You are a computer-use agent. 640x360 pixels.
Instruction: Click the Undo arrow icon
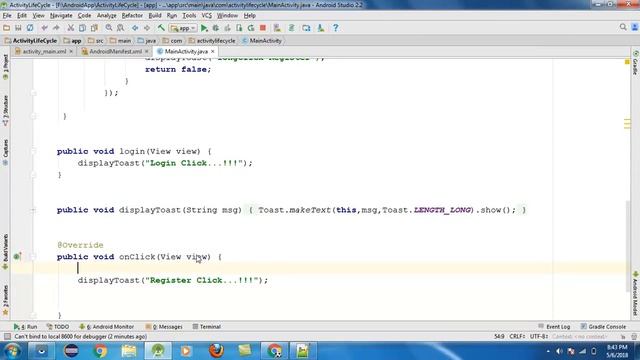(44, 28)
